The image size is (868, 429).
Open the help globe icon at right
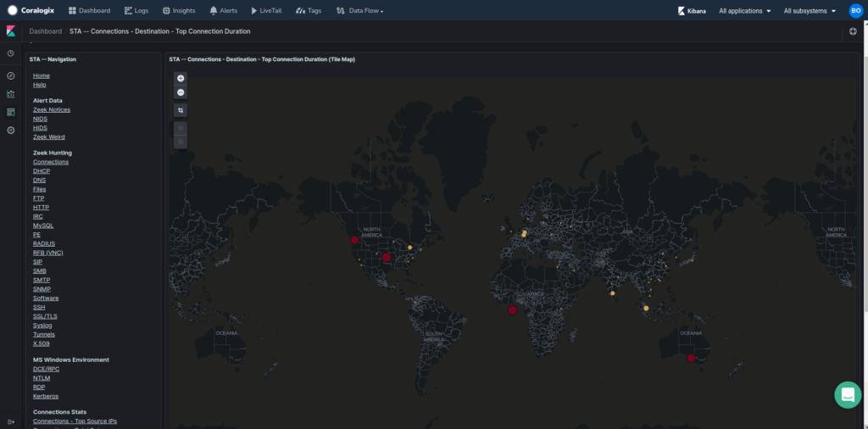(853, 31)
